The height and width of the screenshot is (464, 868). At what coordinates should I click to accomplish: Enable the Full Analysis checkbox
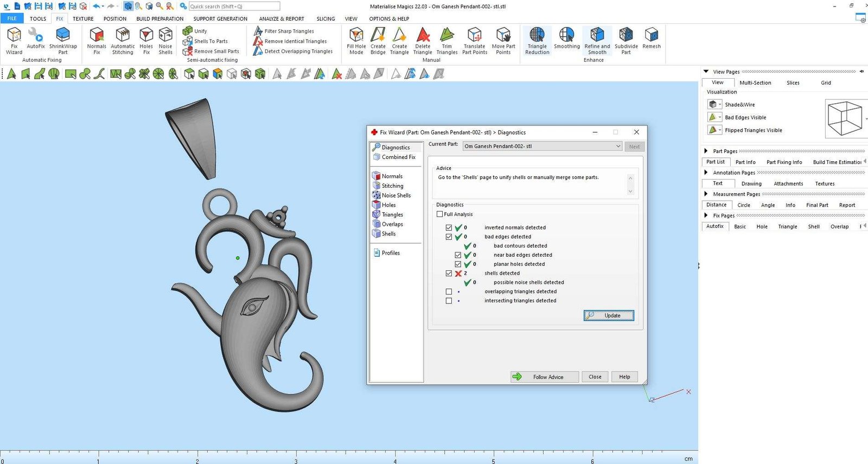point(440,214)
